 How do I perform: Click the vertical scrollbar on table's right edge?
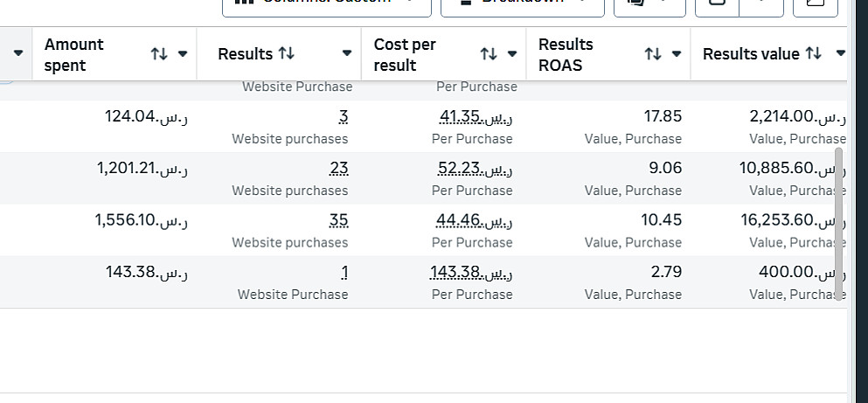coord(839,224)
